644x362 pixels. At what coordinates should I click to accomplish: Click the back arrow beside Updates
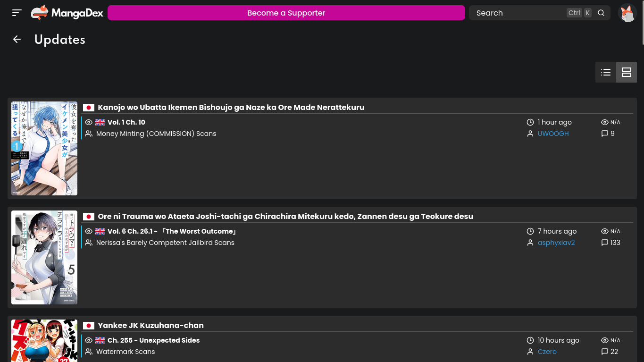(17, 40)
